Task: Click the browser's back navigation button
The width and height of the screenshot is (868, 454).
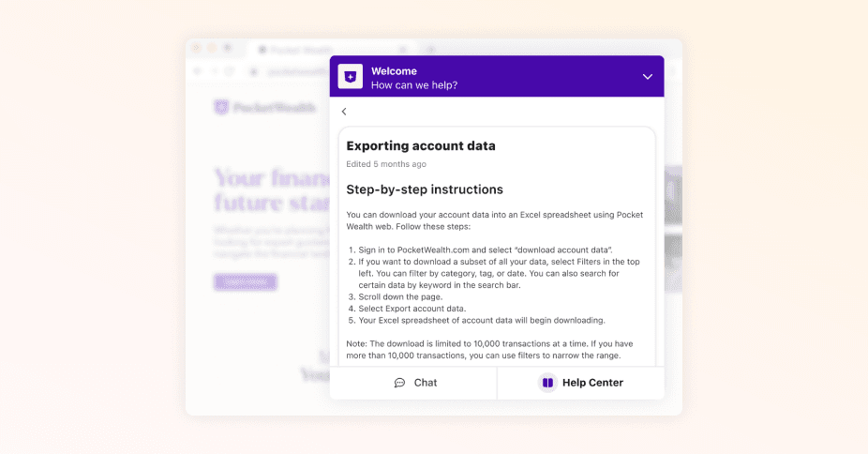Action: click(x=198, y=71)
